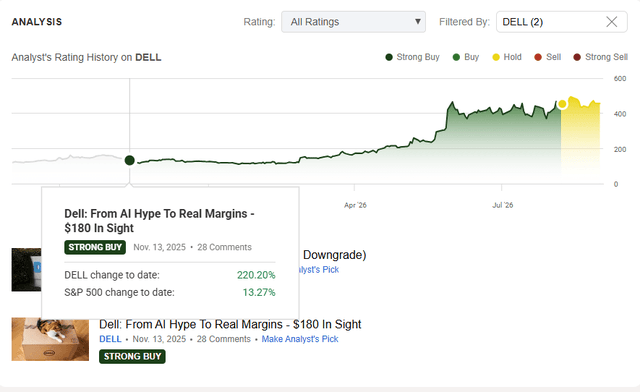Image resolution: width=640 pixels, height=392 pixels.
Task: Click the tooltip title '$180 In Sight'
Action: click(99, 228)
